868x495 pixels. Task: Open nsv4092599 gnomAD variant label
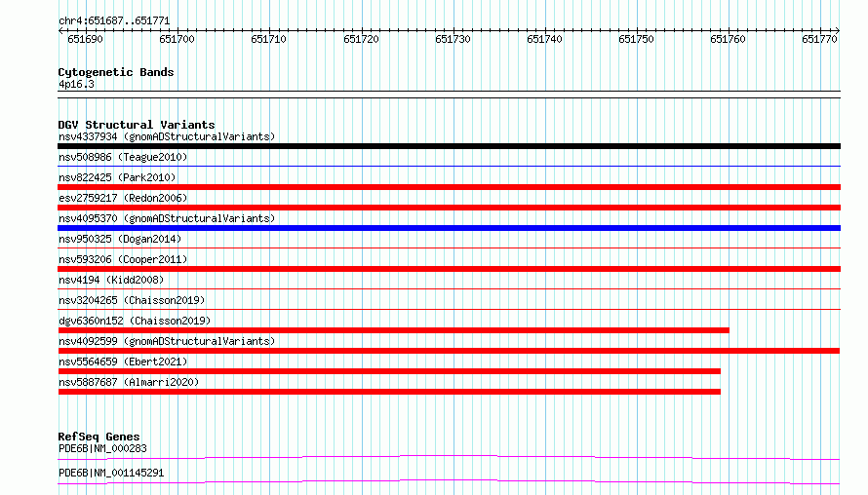click(x=167, y=341)
